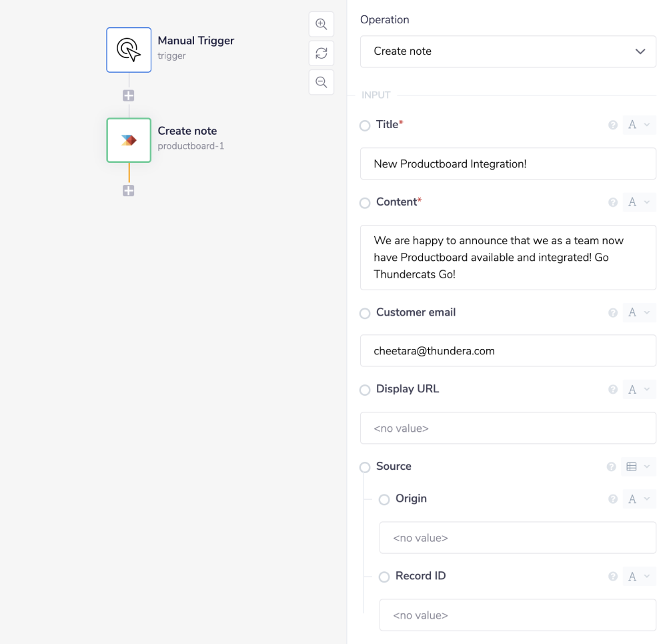Open the help icon beside Customer email
Viewport: 667px width, 644px height.
tap(612, 312)
